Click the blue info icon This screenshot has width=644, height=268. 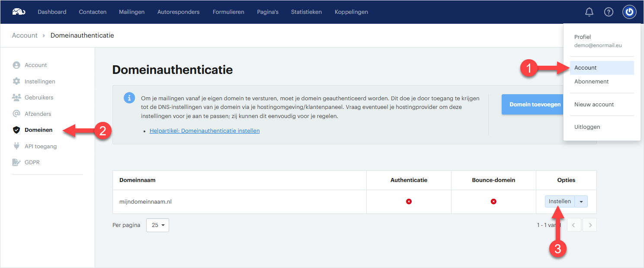tap(129, 98)
